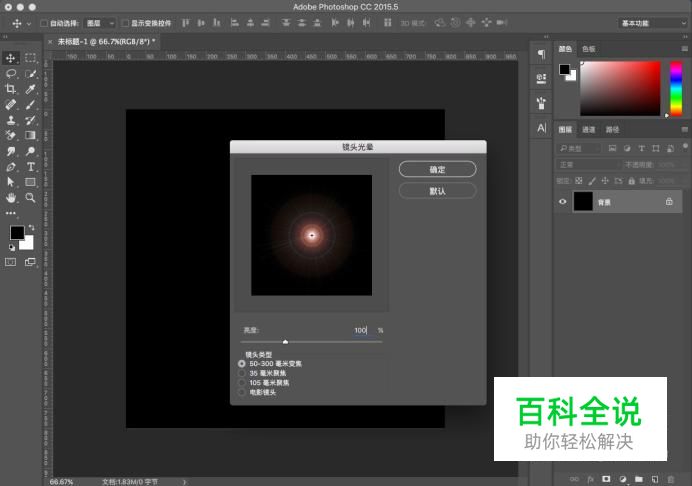This screenshot has width=692, height=486.
Task: Select the Lasso tool
Action: [11, 74]
